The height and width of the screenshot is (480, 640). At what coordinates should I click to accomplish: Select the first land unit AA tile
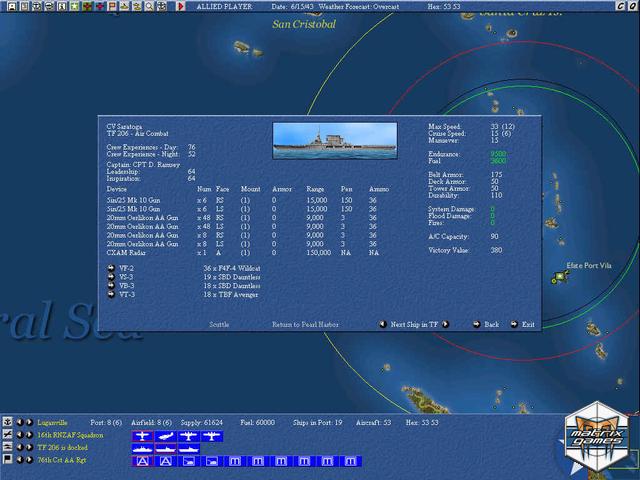point(141,460)
